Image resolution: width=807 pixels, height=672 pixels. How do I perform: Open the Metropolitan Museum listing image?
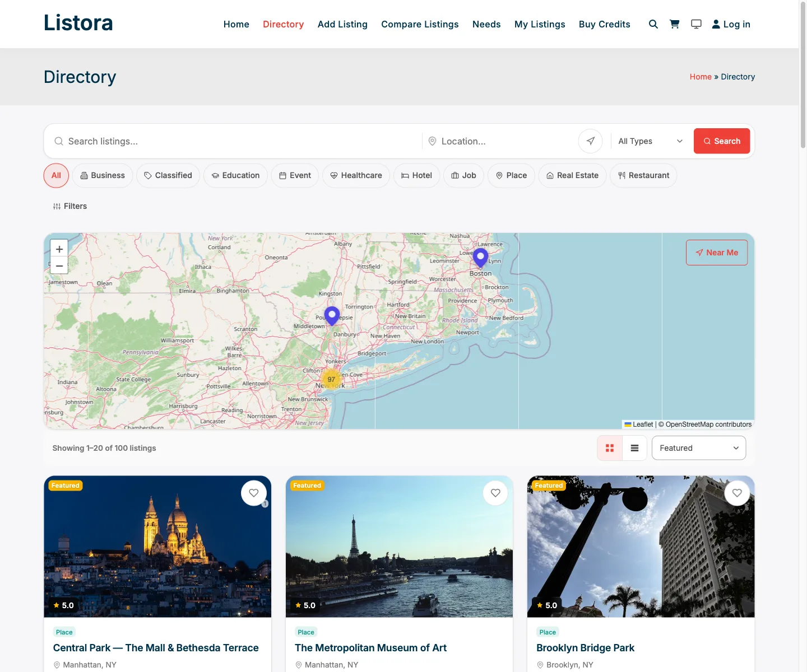(399, 547)
